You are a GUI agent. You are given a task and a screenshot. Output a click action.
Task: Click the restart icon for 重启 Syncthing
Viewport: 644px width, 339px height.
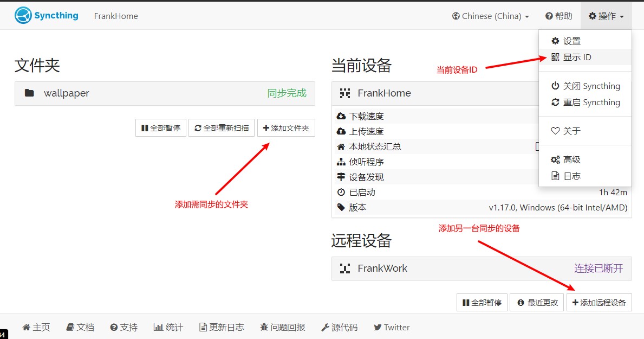555,103
